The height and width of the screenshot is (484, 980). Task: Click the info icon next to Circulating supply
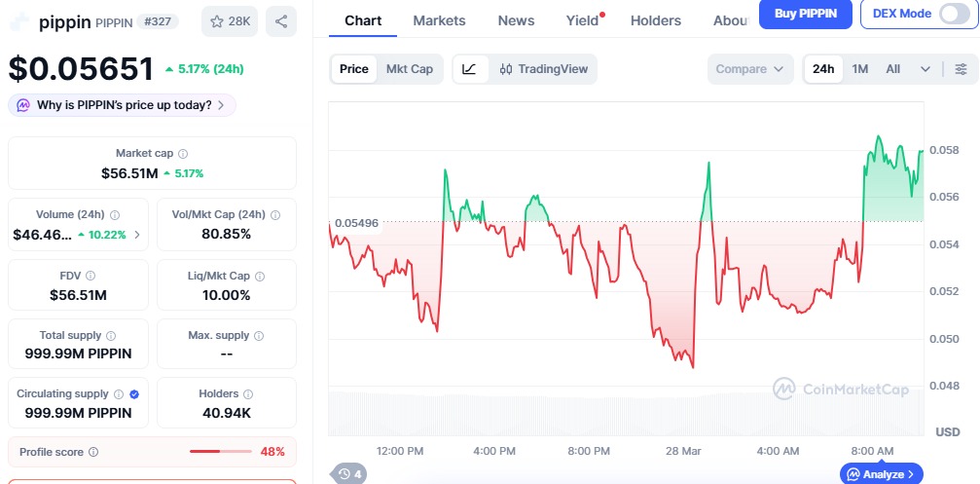click(x=119, y=394)
